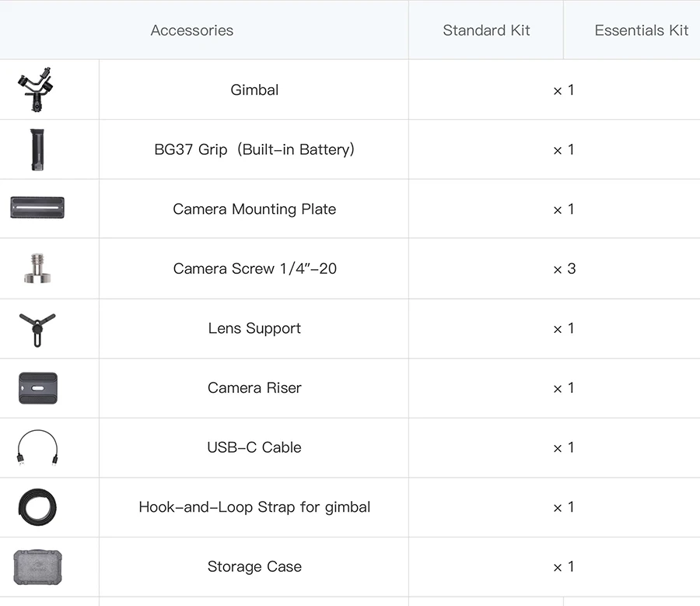This screenshot has height=606, width=700.
Task: Select the Camera Mounting Plate text
Action: [x=254, y=209]
